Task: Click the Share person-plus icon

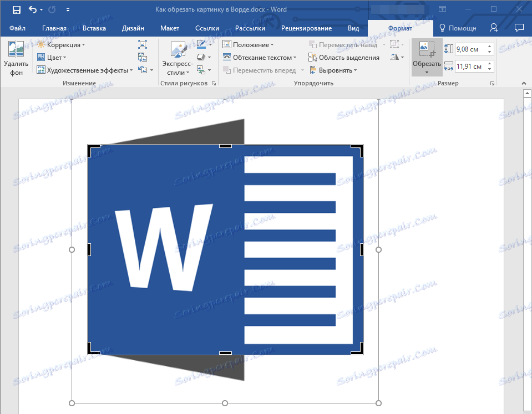Action: pos(494,28)
